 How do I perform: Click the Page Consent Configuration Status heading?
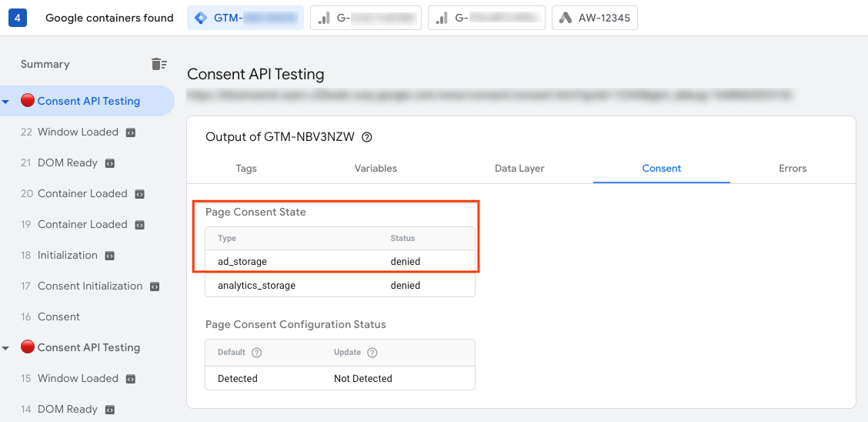[295, 324]
